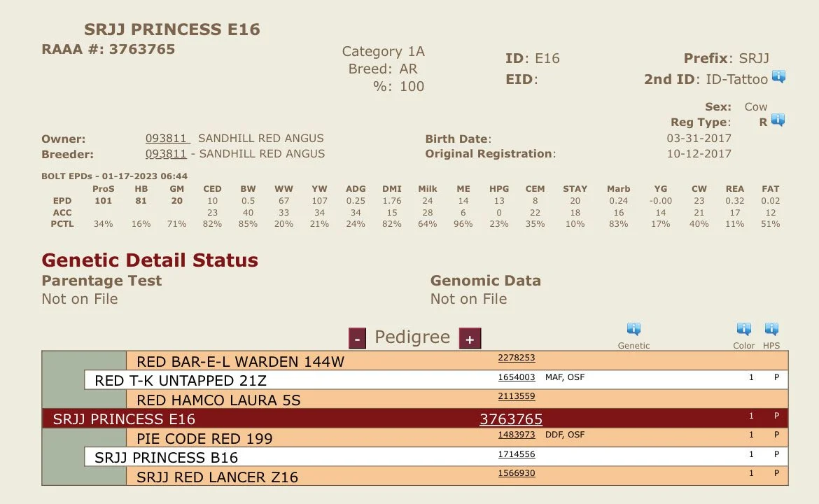
Task: Click the Marb EPD column header
Action: (618, 188)
